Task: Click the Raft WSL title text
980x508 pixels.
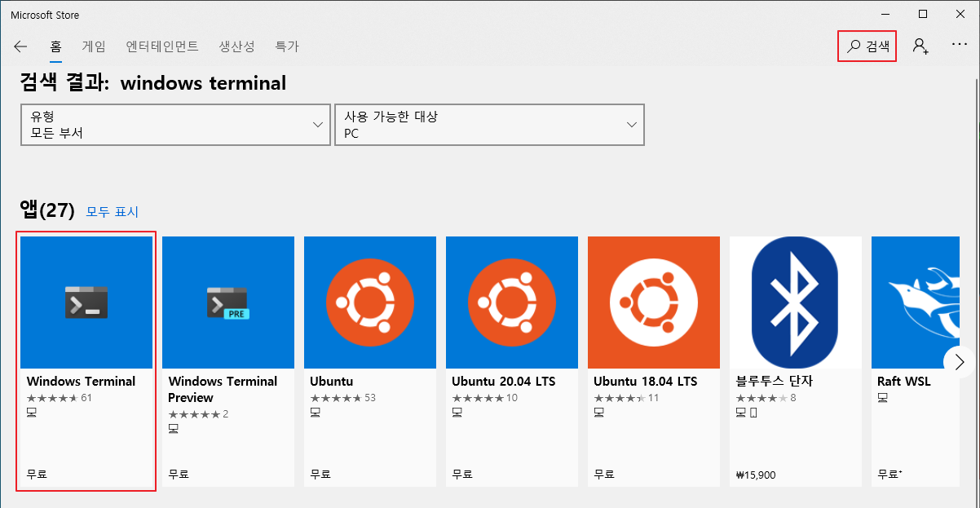Action: 904,381
